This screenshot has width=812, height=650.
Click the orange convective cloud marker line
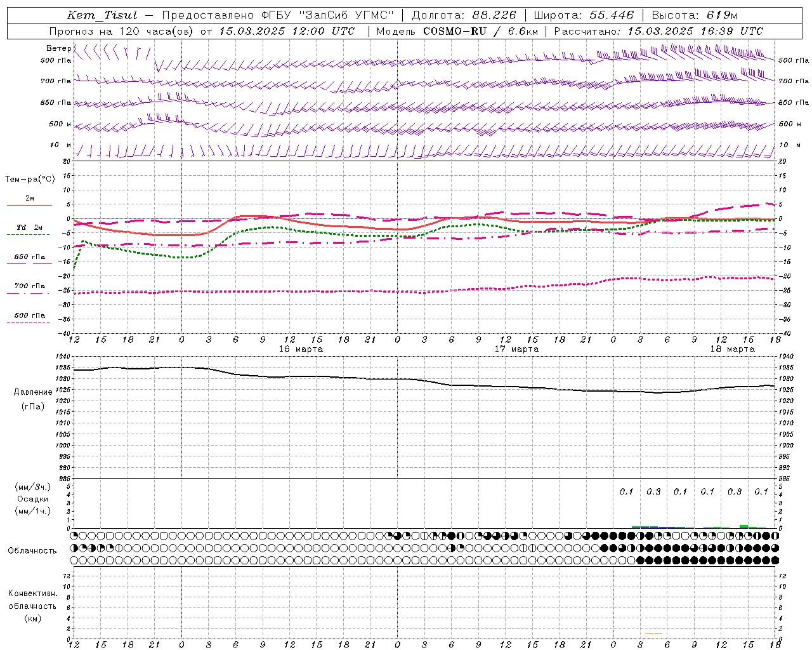(x=653, y=633)
